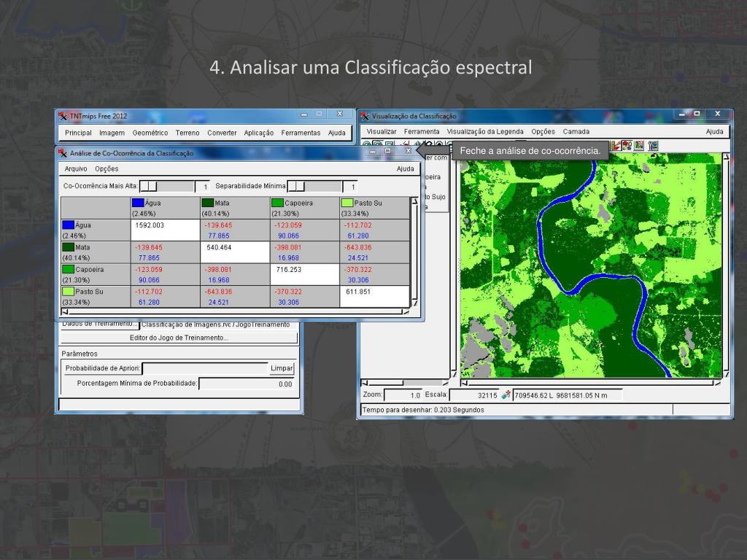This screenshot has height=560, width=747.
Task: Select the Capoeira diagonal cell 716.253
Action: 304,274
